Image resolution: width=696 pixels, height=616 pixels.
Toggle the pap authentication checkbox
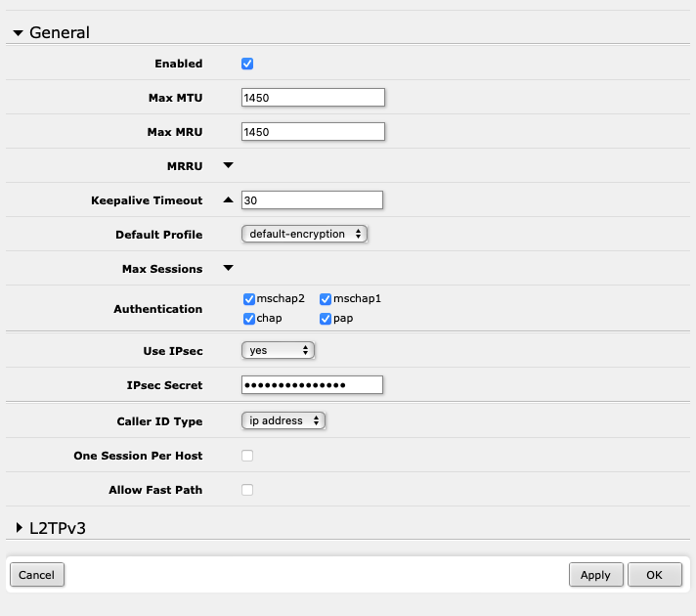pos(326,319)
